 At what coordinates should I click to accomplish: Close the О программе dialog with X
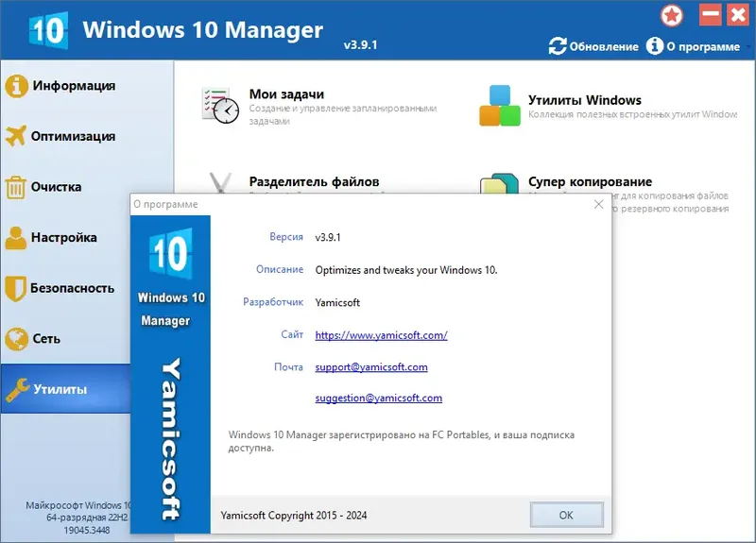pyautogui.click(x=598, y=204)
